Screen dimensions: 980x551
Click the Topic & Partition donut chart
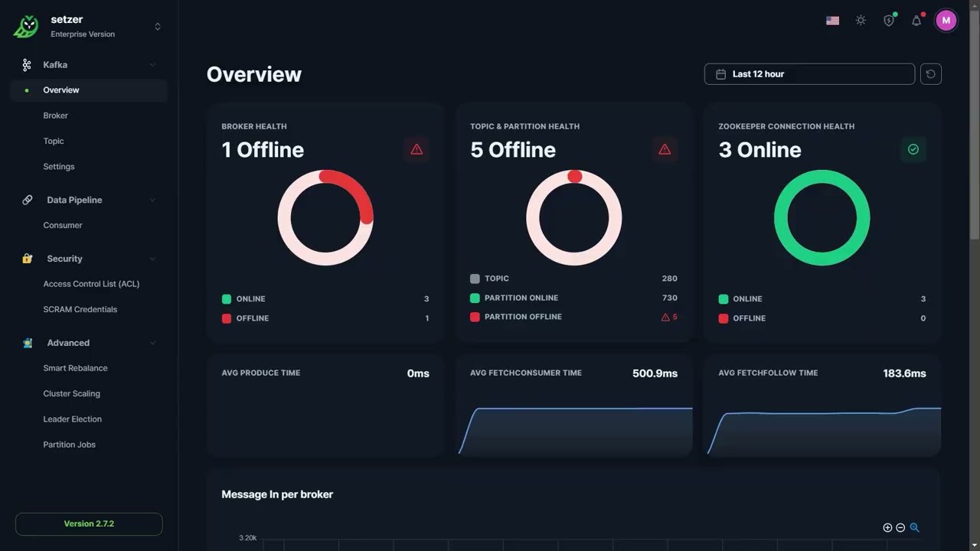[x=574, y=217]
